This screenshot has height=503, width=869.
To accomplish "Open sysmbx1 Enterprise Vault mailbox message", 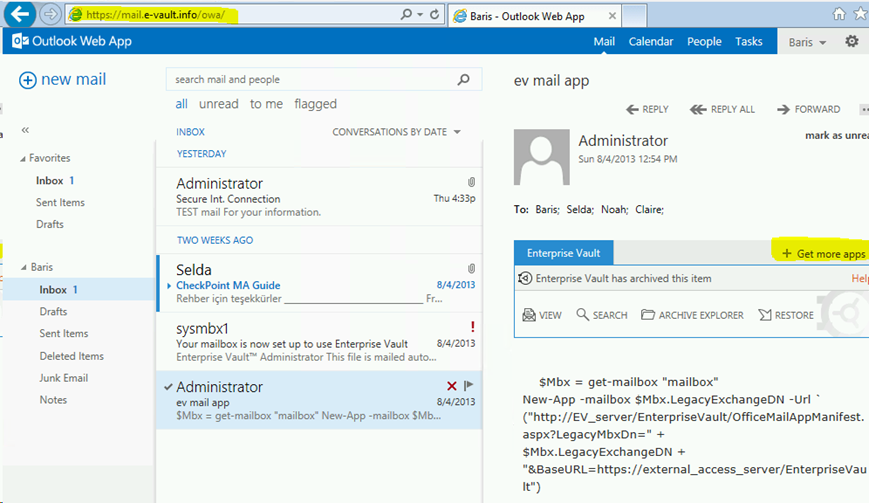I will coord(319,342).
